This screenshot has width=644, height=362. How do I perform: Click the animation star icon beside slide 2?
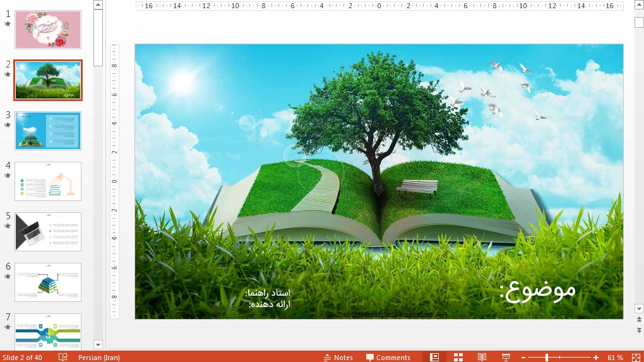tap(8, 75)
